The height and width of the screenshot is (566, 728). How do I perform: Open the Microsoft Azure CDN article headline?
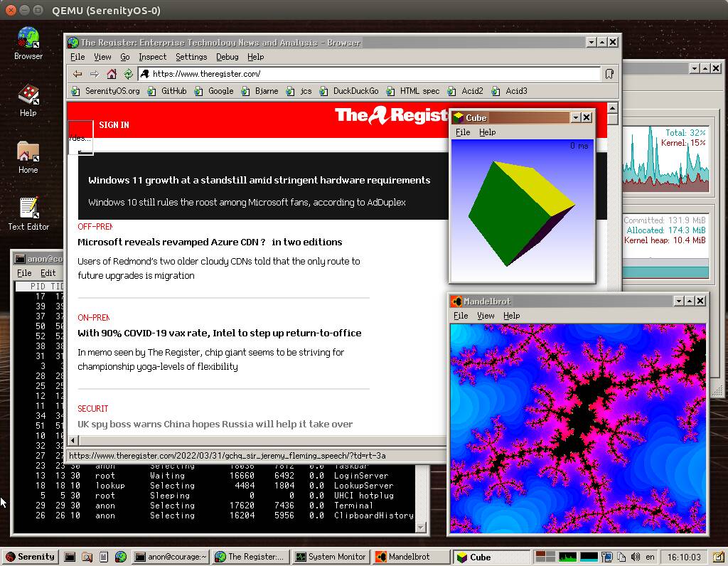coord(210,242)
